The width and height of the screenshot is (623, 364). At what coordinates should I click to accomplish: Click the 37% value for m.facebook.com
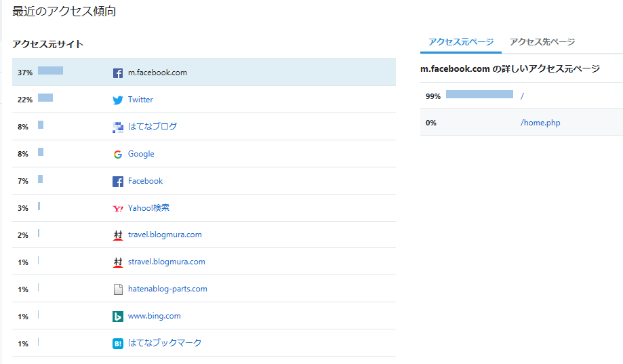coord(25,73)
